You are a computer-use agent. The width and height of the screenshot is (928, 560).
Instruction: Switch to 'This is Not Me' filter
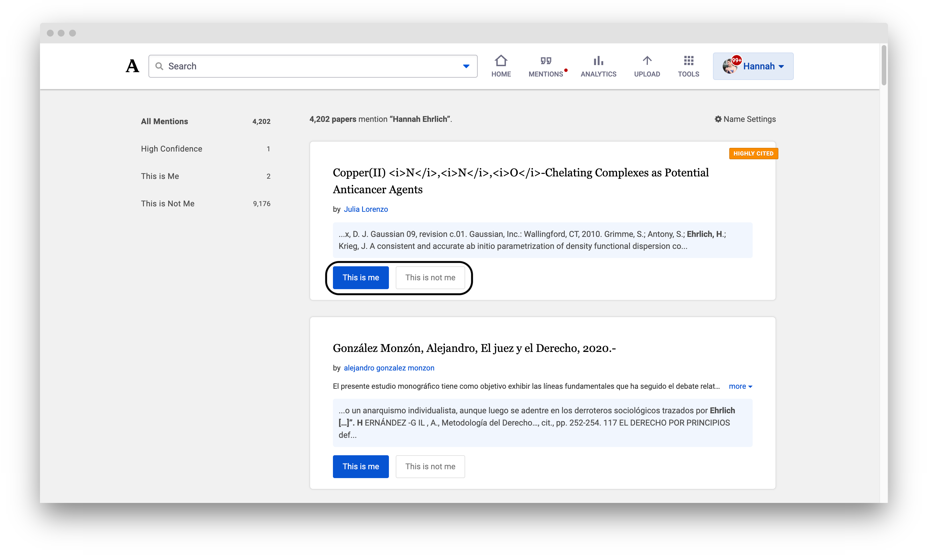168,203
